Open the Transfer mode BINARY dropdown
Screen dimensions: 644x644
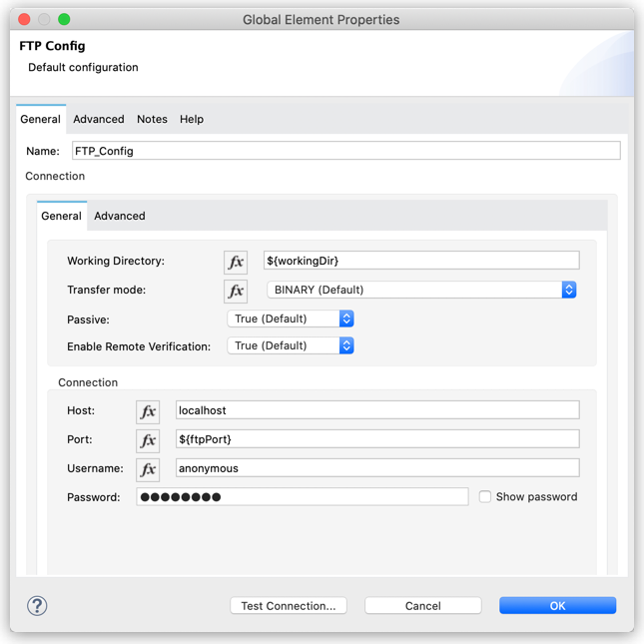pyautogui.click(x=421, y=290)
